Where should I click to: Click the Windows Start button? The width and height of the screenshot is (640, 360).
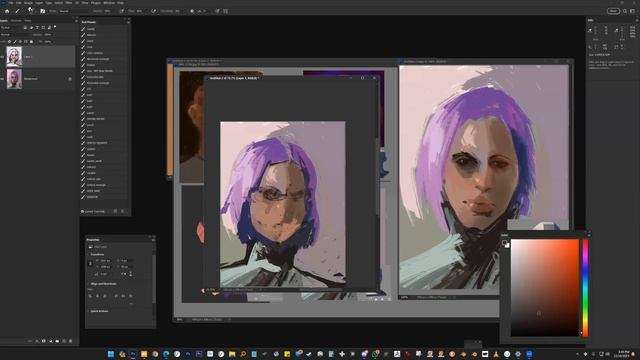(111, 354)
